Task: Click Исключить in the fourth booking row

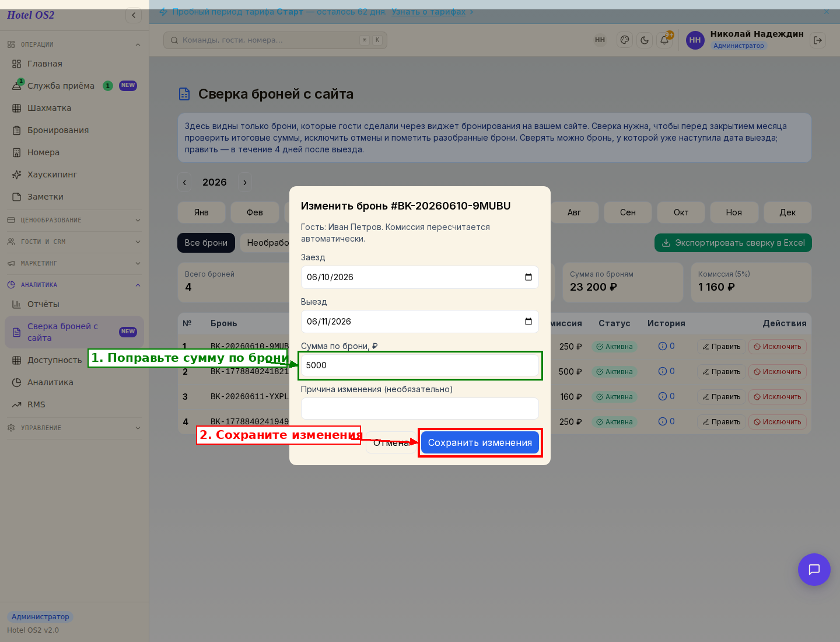Action: coord(778,421)
